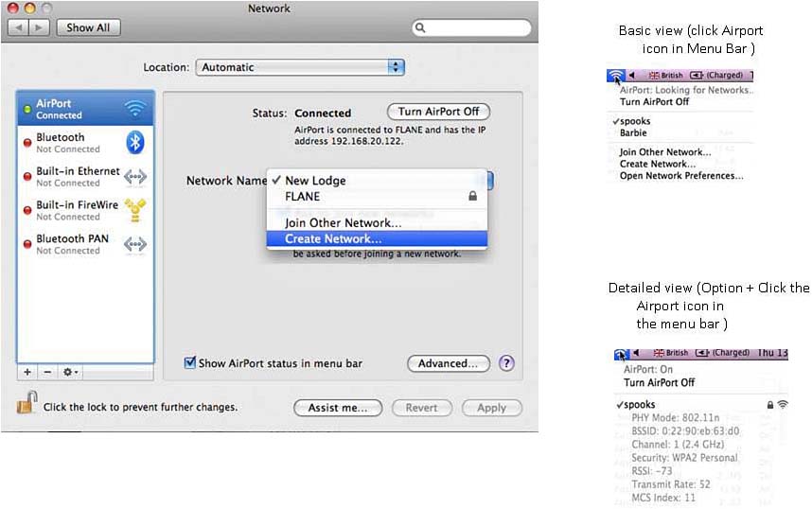The height and width of the screenshot is (509, 812).
Task: Select Barbie network in basic view
Action: (x=633, y=133)
